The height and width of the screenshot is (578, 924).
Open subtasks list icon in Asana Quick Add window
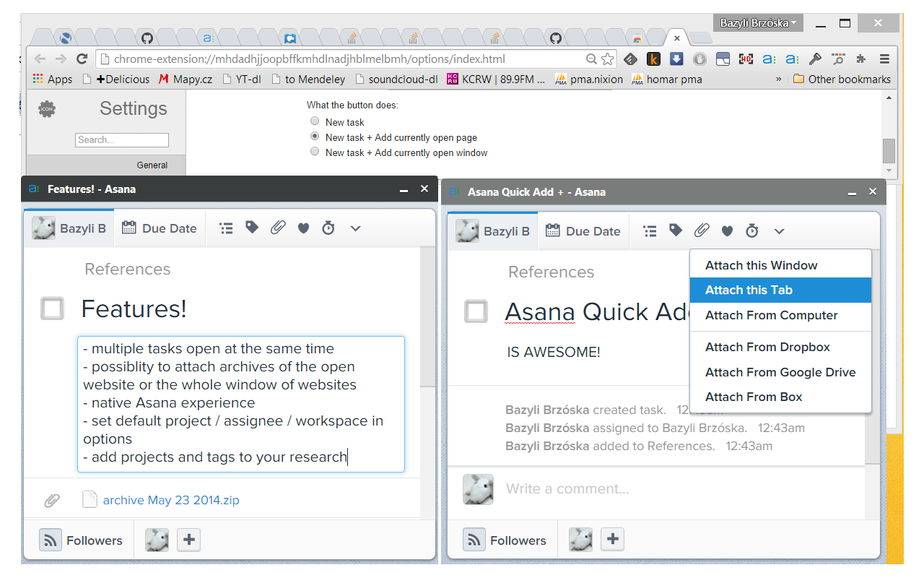pyautogui.click(x=650, y=231)
